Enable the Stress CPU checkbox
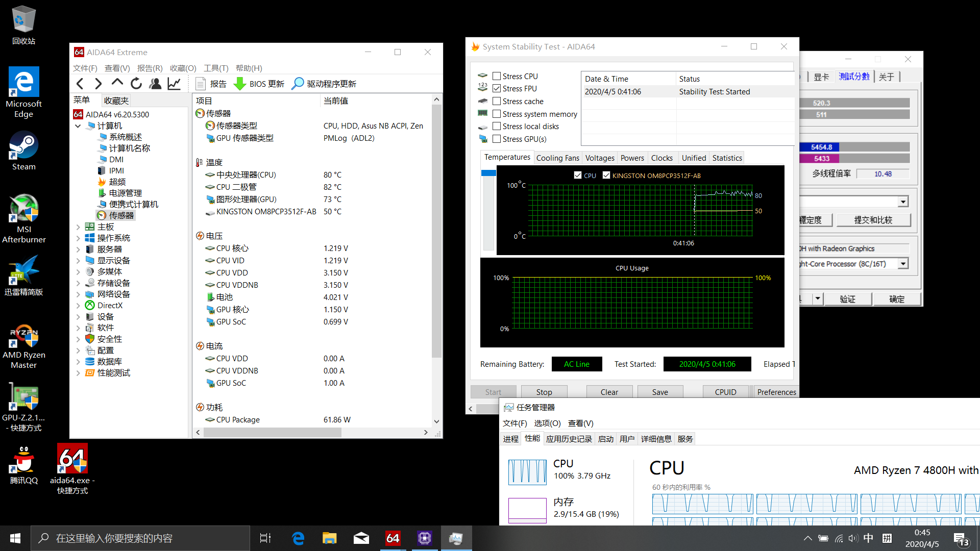The image size is (980, 551). point(497,76)
